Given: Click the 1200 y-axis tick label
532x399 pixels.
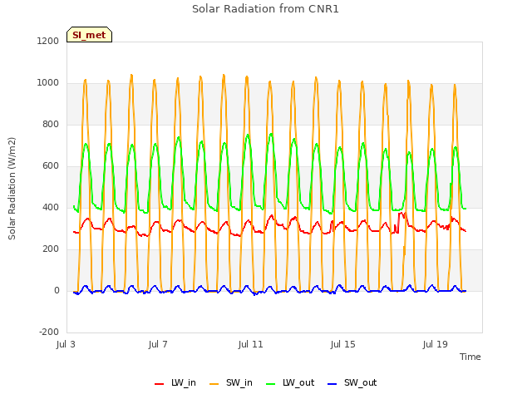Looking at the screenshot, I should coord(48,42).
